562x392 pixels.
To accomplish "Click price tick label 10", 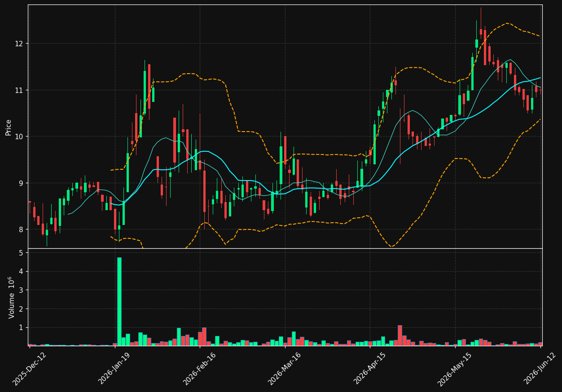I will pos(20,137).
